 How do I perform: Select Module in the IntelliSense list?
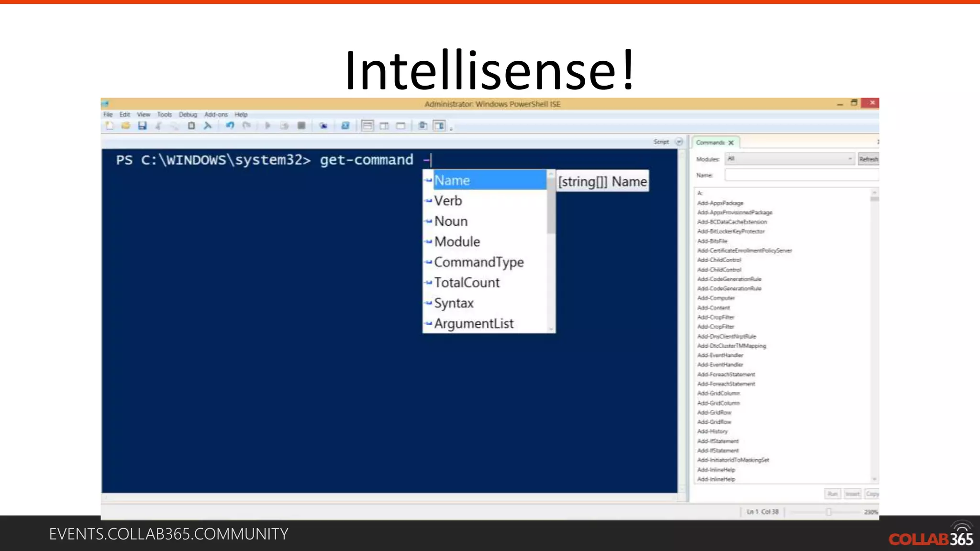point(485,242)
